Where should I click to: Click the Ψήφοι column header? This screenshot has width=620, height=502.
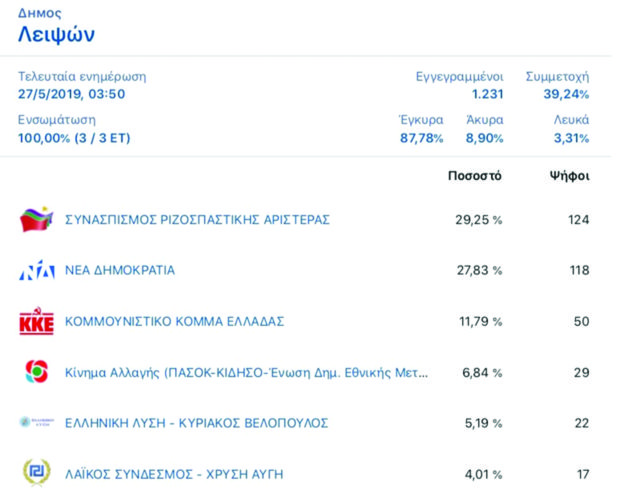click(x=569, y=177)
